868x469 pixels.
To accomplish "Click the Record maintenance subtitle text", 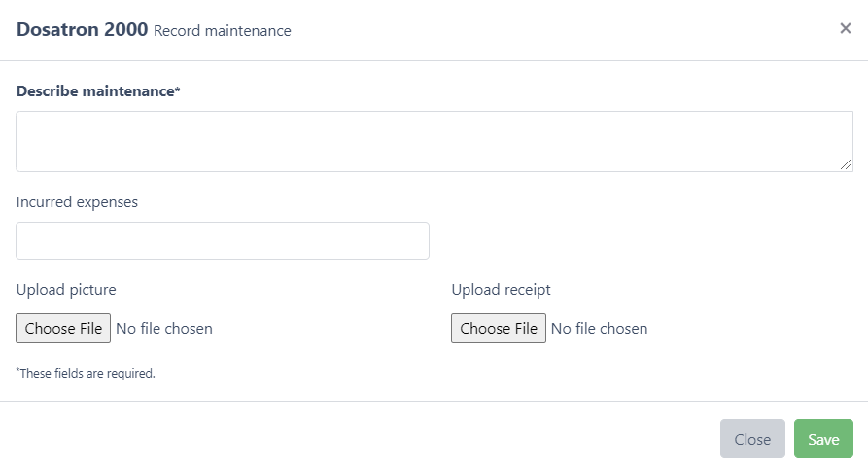I will 222,31.
